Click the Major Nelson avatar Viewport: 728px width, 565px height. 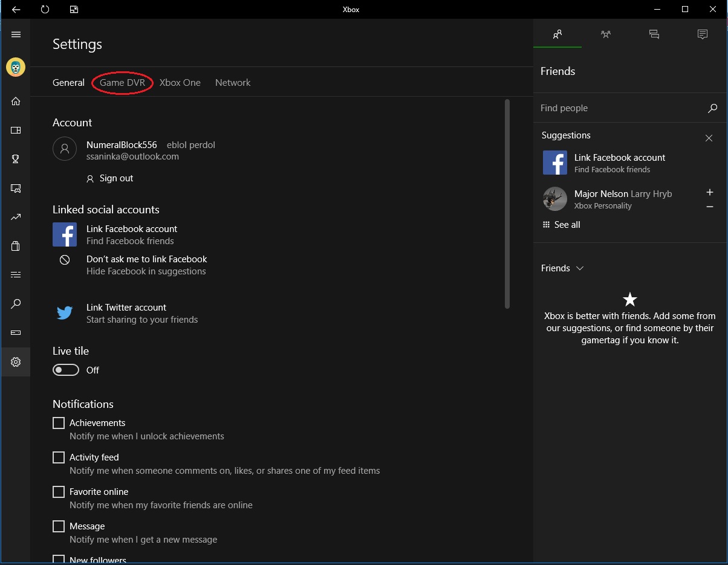tap(555, 199)
